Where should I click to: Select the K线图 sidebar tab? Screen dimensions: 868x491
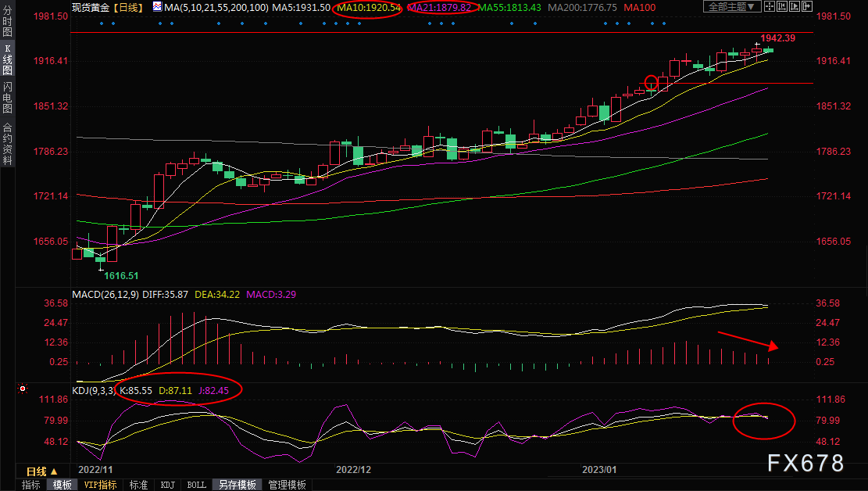click(x=7, y=60)
